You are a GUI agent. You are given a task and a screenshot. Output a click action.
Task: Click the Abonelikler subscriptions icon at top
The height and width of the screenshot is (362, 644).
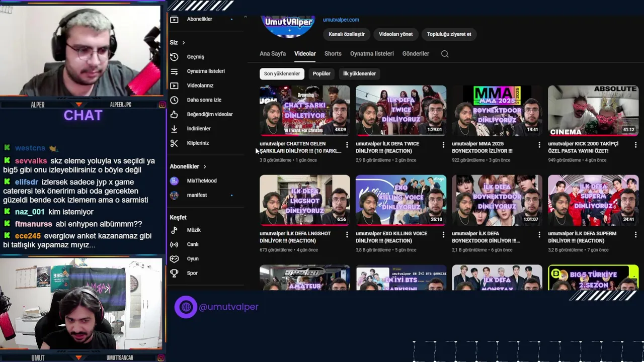tap(174, 20)
